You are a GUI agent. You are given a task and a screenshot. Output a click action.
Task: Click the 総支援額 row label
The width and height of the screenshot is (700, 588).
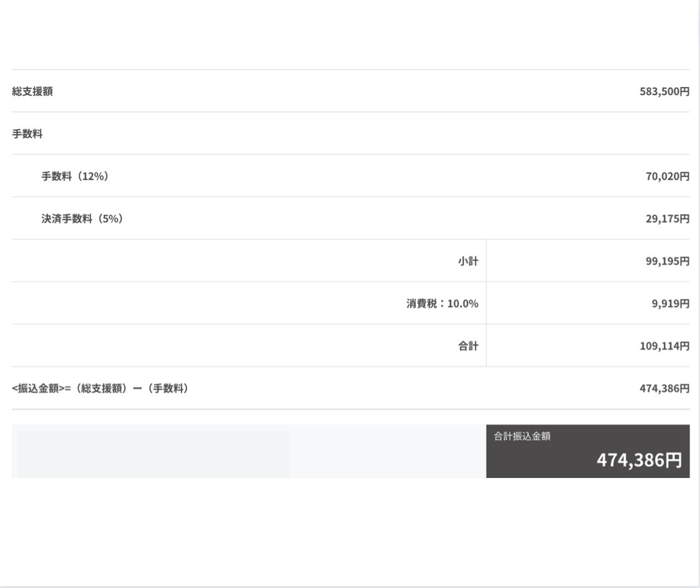(x=32, y=91)
